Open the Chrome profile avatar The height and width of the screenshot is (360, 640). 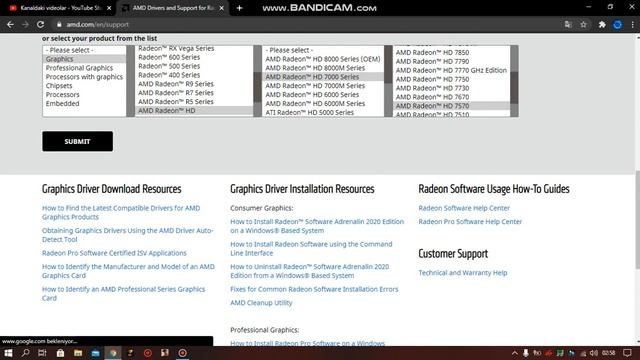pyautogui.click(x=618, y=24)
